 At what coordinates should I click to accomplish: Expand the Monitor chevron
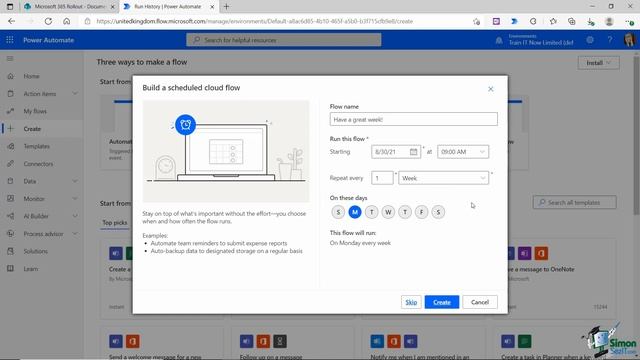coord(75,199)
